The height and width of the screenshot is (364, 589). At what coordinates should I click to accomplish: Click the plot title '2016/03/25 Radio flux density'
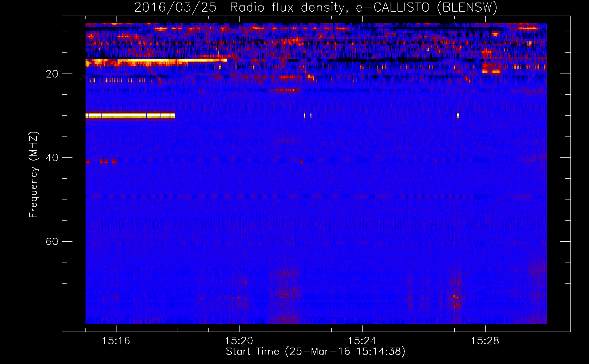pyautogui.click(x=239, y=7)
